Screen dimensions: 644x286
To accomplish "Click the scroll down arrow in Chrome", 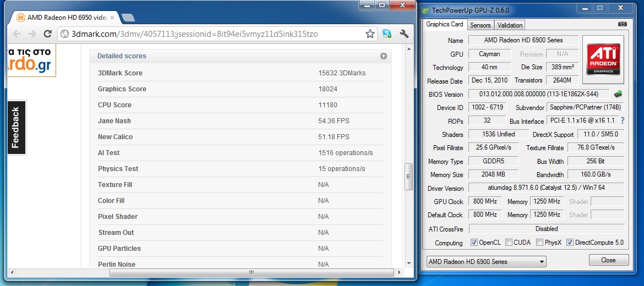I will pyautogui.click(x=408, y=263).
